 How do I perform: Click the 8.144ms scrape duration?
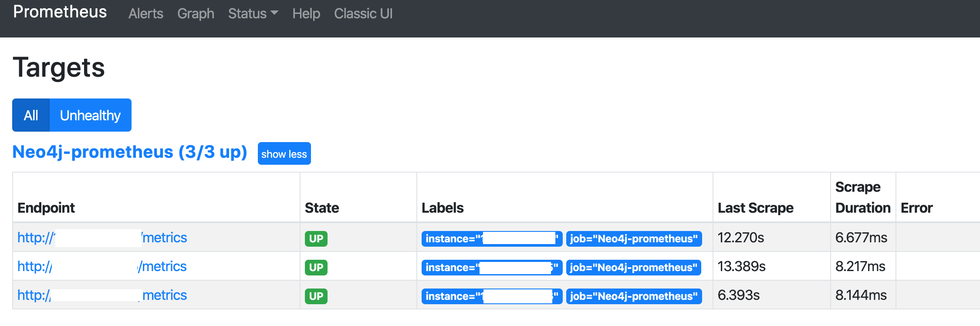[861, 295]
